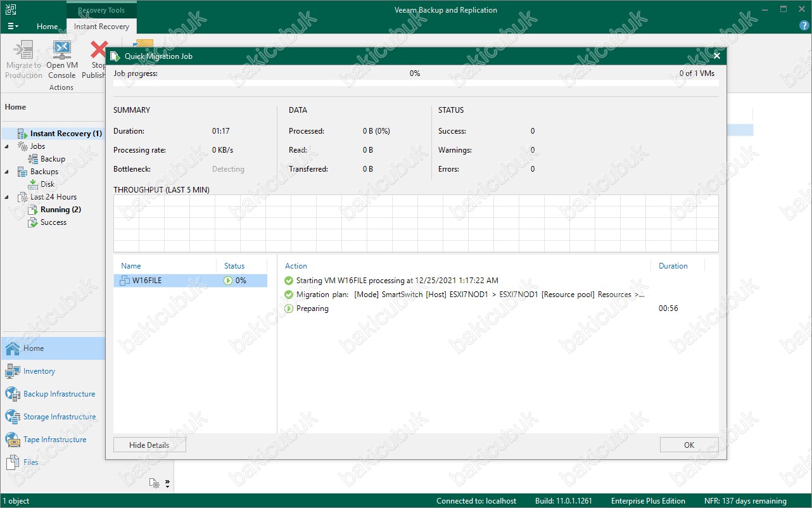Screen dimensions: 812x508
Task: Click the Last 24 Hours clock icon
Action: [x=22, y=197]
